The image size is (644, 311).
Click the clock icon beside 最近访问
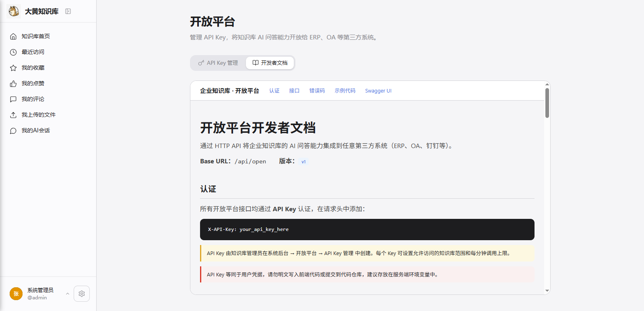coord(13,52)
